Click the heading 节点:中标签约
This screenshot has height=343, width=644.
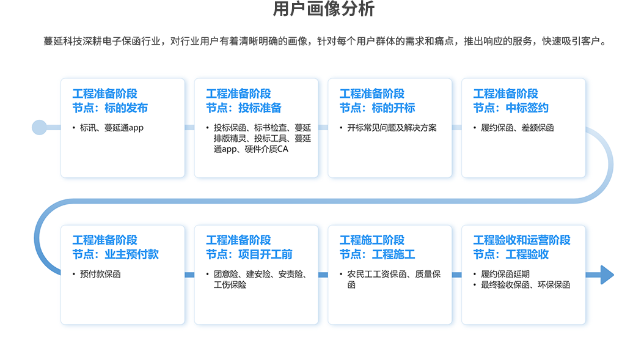point(511,108)
